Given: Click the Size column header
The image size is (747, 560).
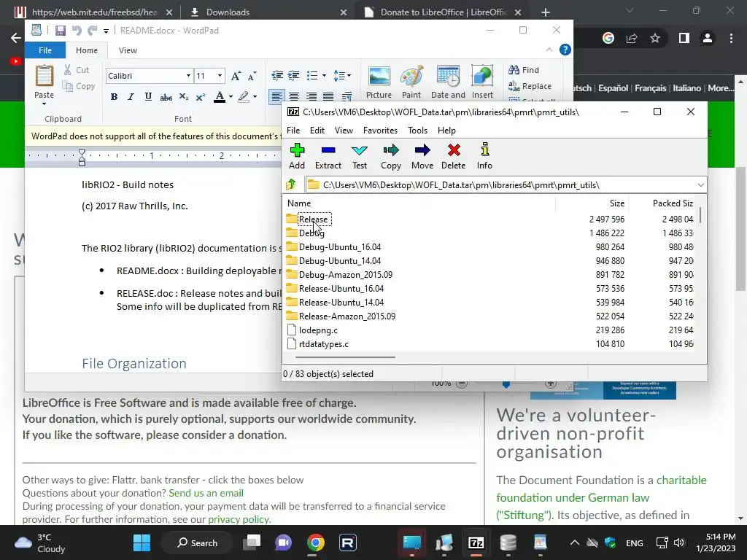Looking at the screenshot, I should [x=617, y=203].
